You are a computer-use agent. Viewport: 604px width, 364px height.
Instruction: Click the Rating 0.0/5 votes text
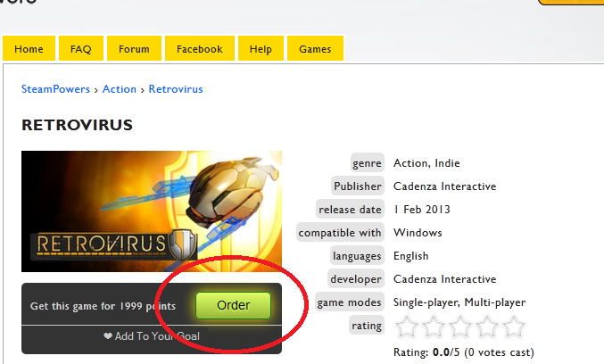pyautogui.click(x=464, y=352)
